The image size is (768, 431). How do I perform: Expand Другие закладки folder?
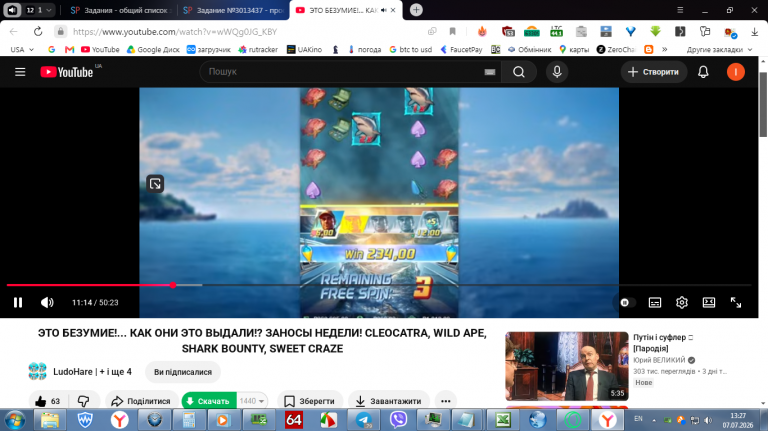point(719,49)
